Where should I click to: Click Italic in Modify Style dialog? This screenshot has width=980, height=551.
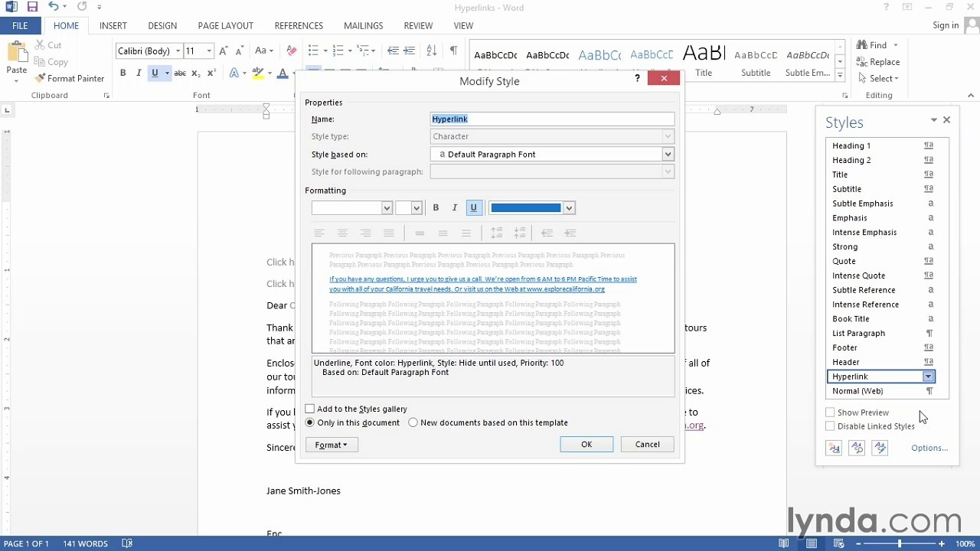pos(455,208)
